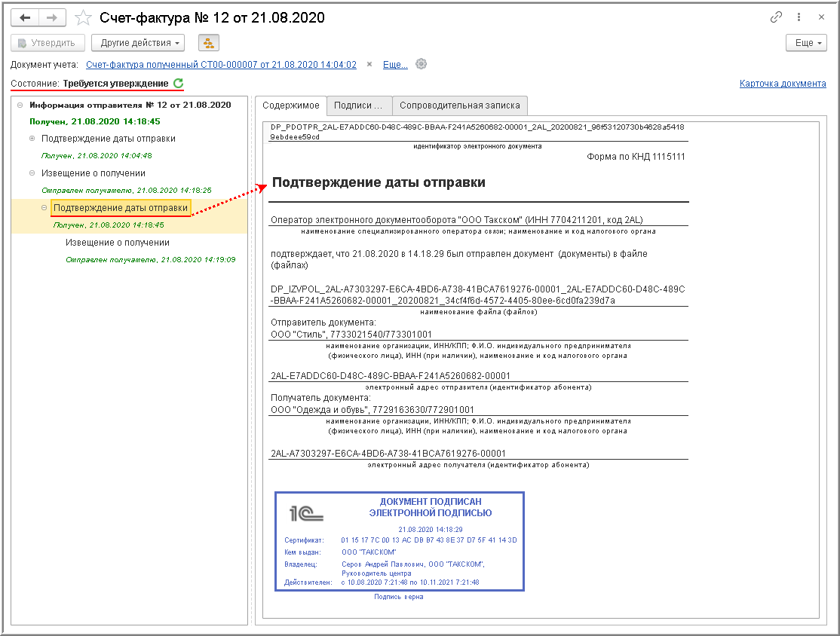Click sender address 2AL-E7ADDC60-D48C-489C-BBAA-F241A5260682-00001
The width and height of the screenshot is (840, 636).
click(391, 376)
